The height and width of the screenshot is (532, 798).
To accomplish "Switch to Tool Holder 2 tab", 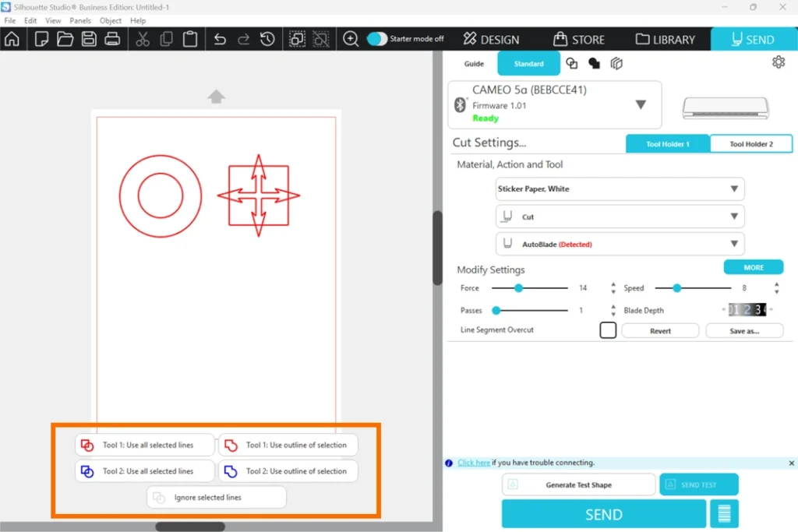I will [x=751, y=144].
